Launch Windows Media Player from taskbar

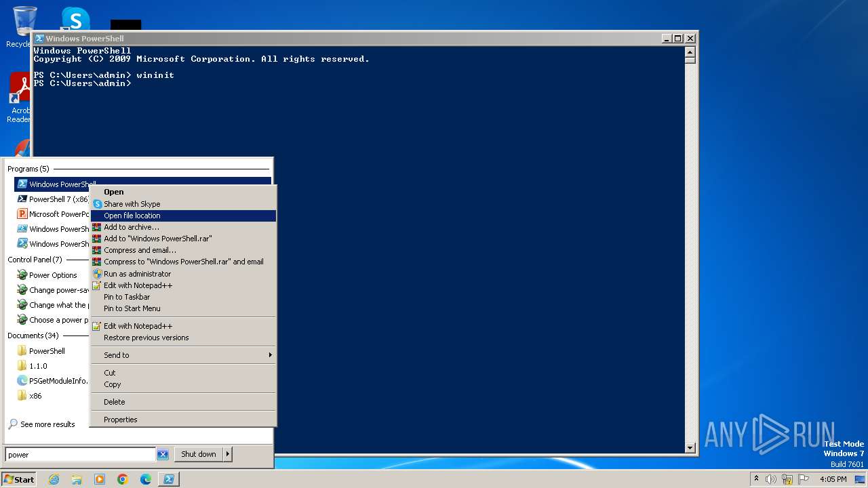click(100, 479)
